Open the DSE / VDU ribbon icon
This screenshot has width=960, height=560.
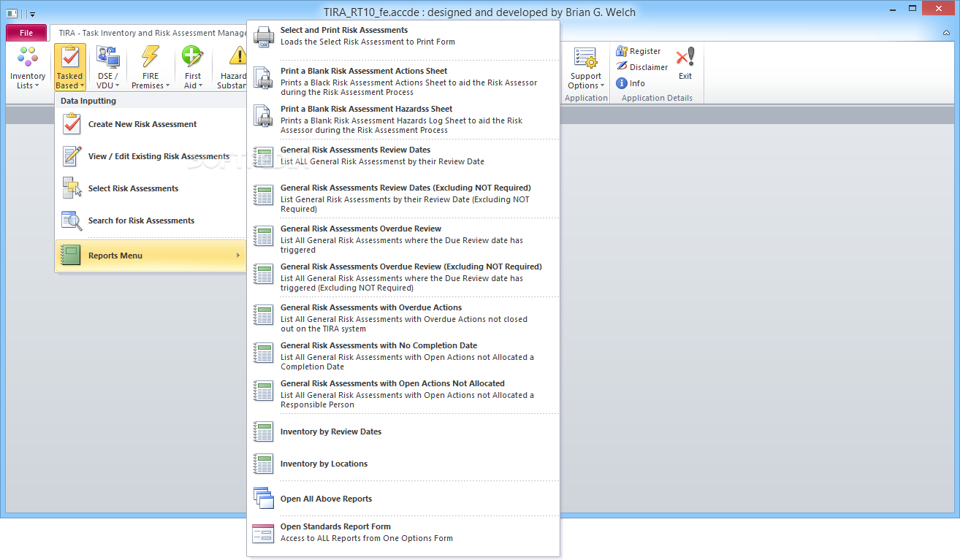(107, 58)
